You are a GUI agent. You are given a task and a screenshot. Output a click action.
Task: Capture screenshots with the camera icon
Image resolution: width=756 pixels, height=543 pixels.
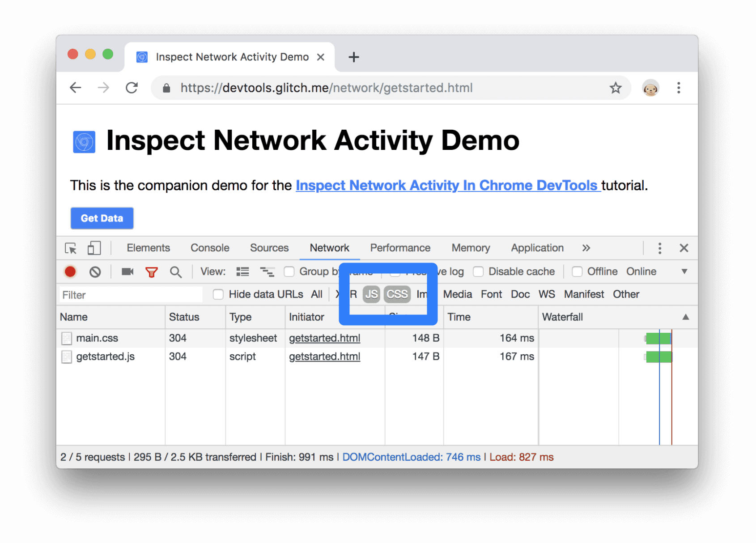point(127,271)
